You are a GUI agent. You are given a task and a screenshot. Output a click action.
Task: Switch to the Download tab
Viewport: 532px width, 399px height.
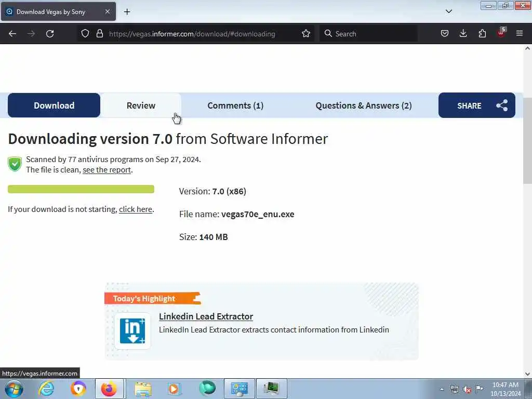[54, 105]
